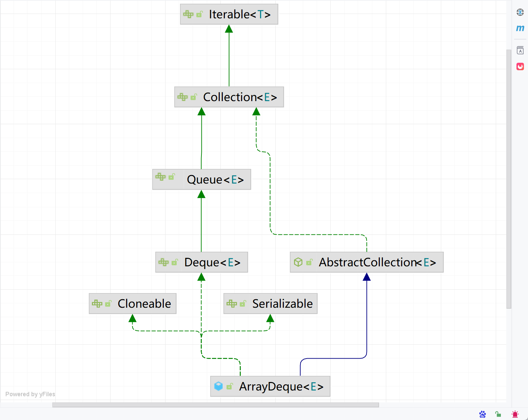The height and width of the screenshot is (420, 528).
Task: Click the AbstractCollection<E> name label
Action: pos(377,262)
